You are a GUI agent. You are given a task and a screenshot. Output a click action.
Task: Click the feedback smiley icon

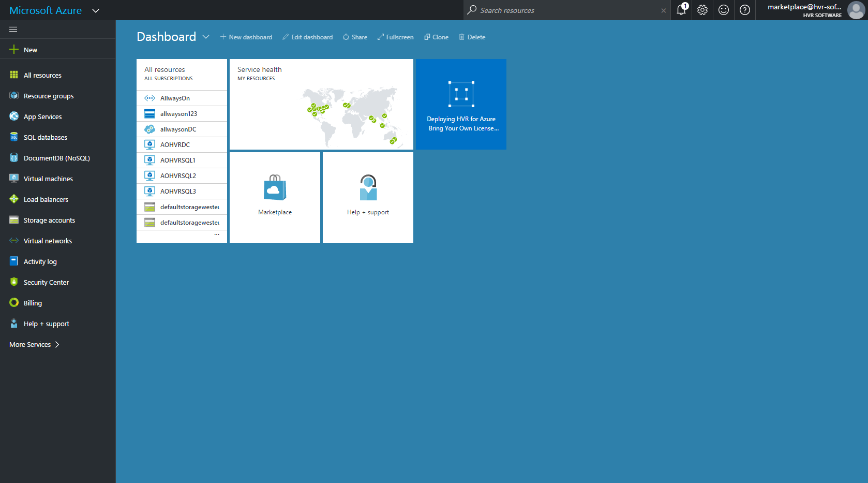point(724,10)
